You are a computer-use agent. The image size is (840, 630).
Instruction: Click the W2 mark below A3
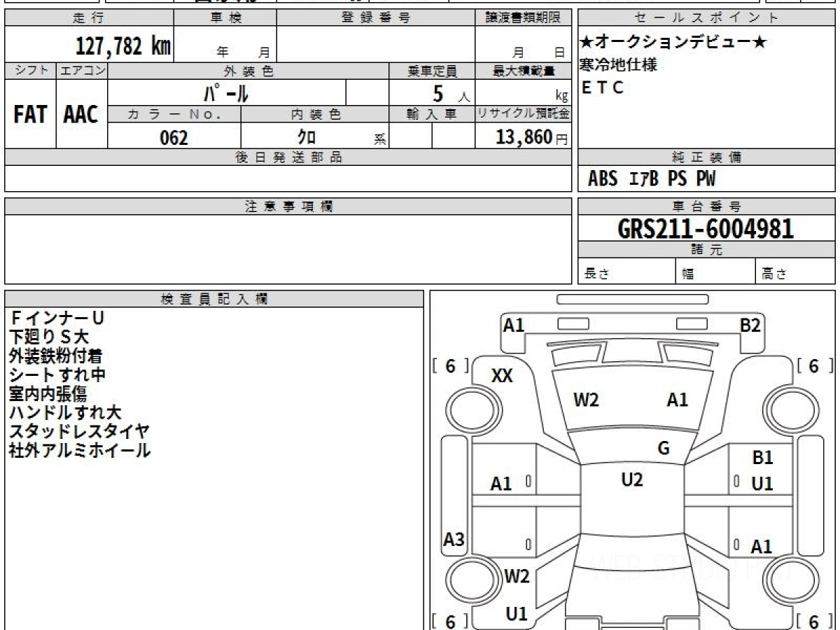click(517, 577)
